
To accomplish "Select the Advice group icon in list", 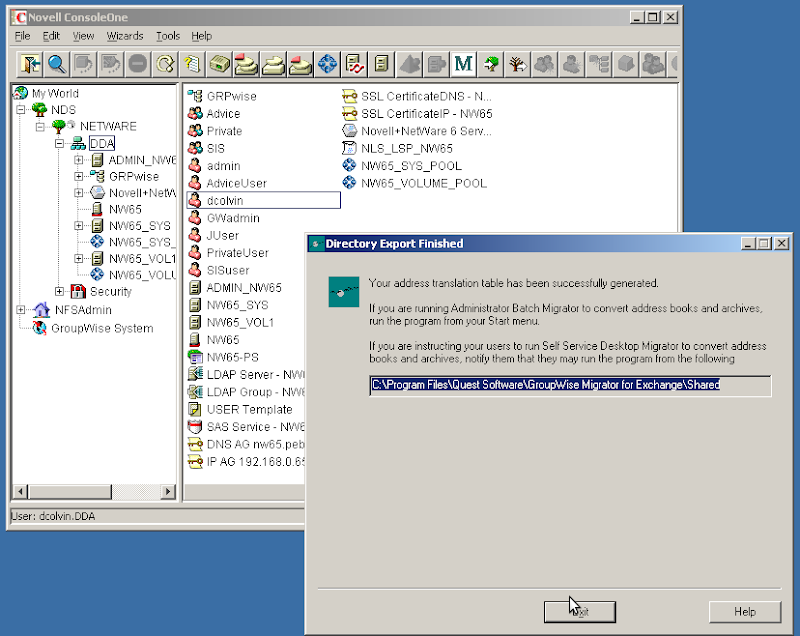I will tap(195, 113).
